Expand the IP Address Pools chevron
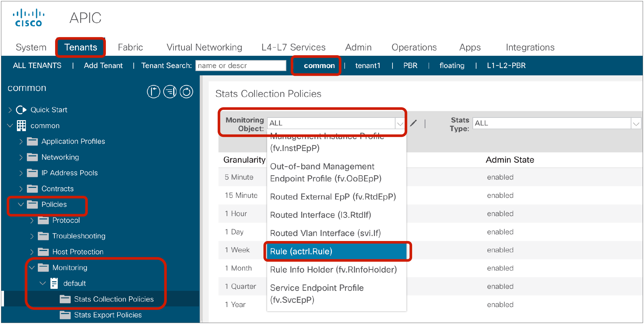This screenshot has width=644, height=324. (21, 173)
